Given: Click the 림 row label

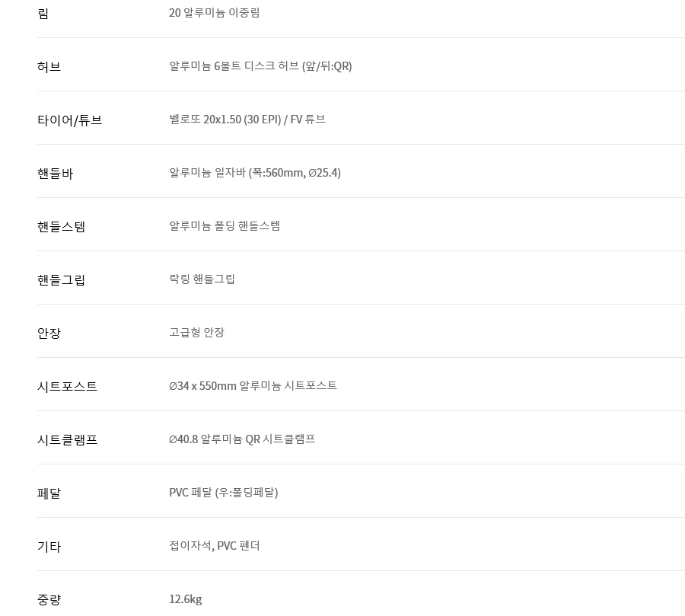Looking at the screenshot, I should click(43, 14).
